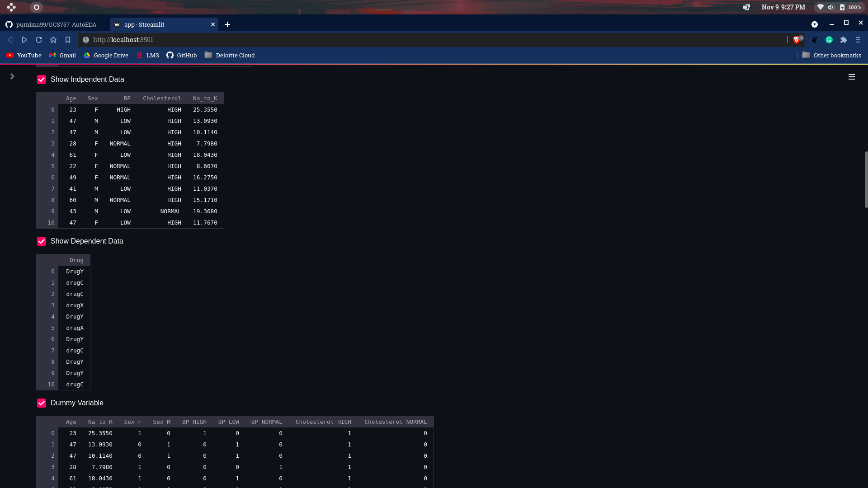Open the Streamlit hamburger menu

[x=851, y=77]
